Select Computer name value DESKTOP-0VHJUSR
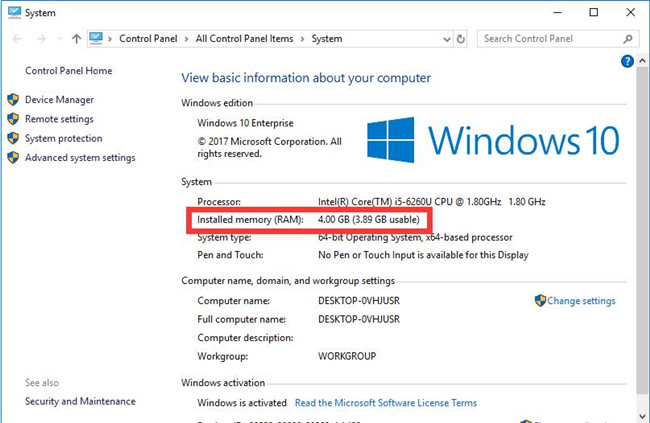The width and height of the screenshot is (650, 423). point(359,301)
